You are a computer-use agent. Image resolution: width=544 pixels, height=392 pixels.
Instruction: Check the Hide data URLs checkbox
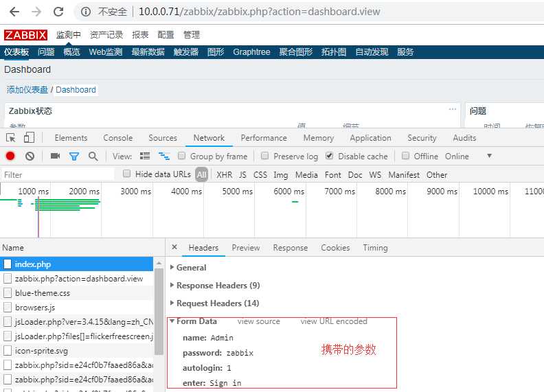click(127, 174)
